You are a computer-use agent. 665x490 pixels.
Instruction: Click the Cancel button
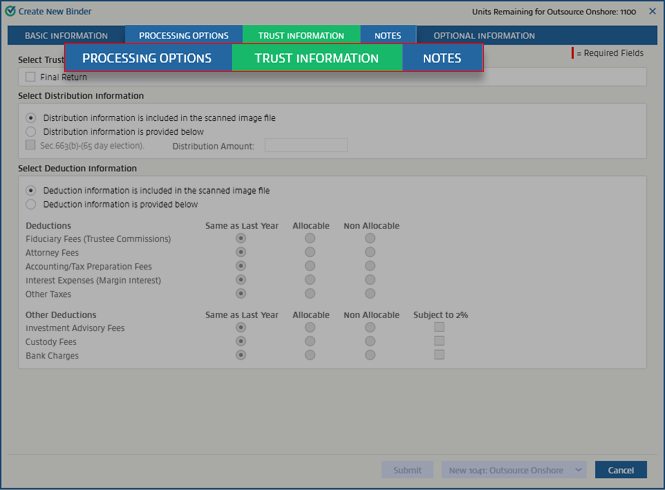620,470
